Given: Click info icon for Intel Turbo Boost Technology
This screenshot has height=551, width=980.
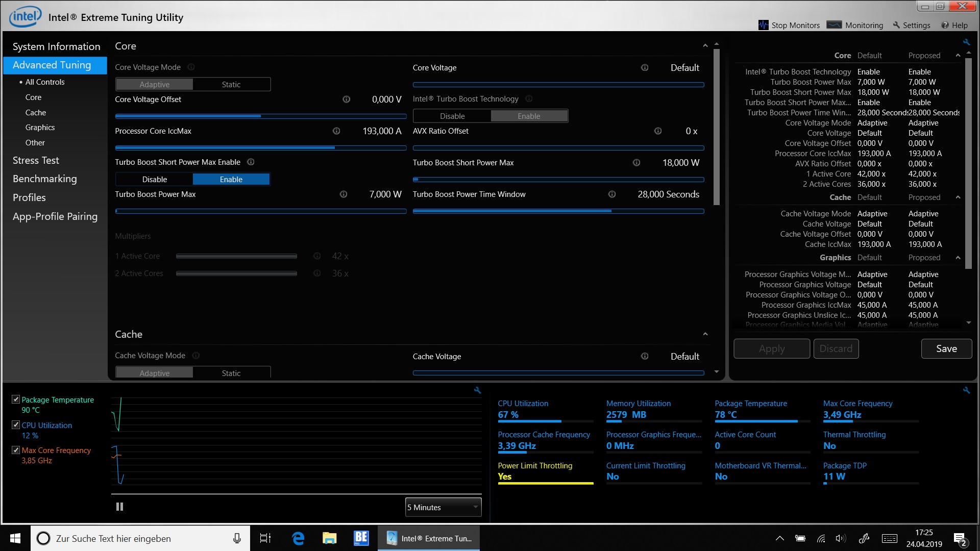Looking at the screenshot, I should pyautogui.click(x=529, y=99).
